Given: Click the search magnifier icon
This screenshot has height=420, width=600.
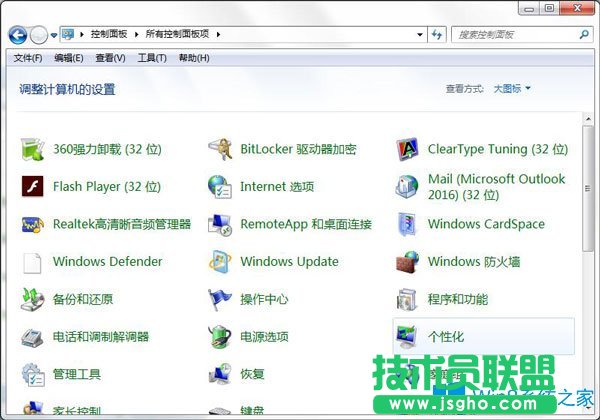Looking at the screenshot, I should point(584,34).
